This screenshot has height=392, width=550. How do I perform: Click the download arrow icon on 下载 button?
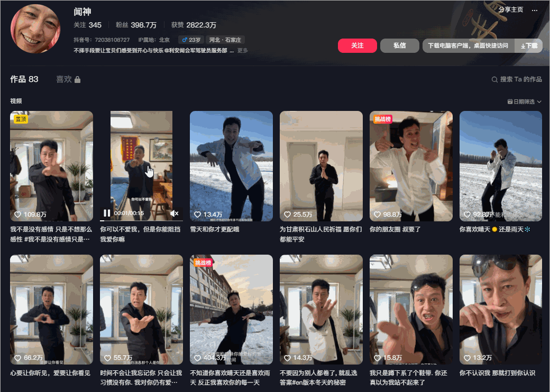(523, 45)
